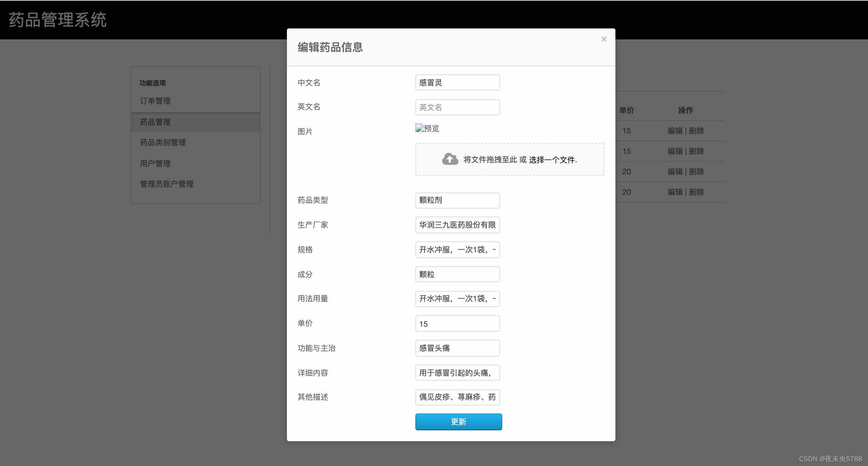The width and height of the screenshot is (868, 466).
Task: Click the 功能与主治 field with 感冒头痛
Action: (x=457, y=348)
